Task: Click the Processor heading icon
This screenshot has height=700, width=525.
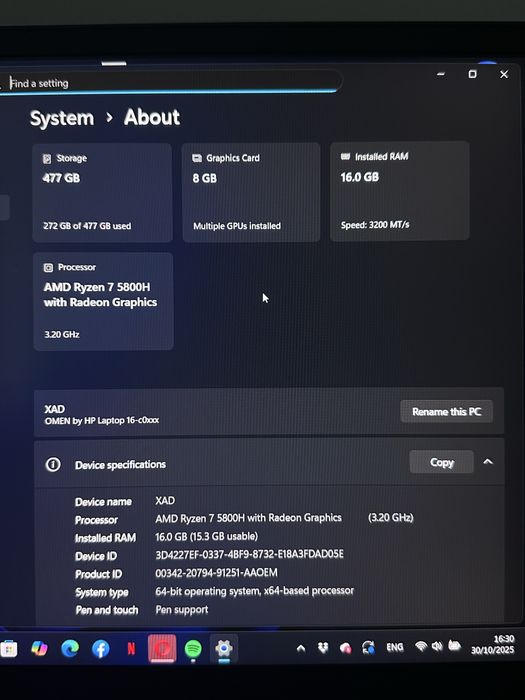Action: click(x=48, y=267)
